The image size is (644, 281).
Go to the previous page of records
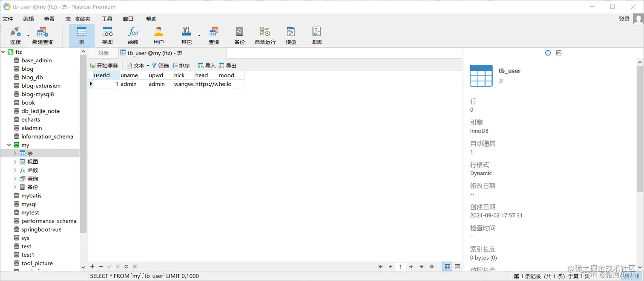pyautogui.click(x=390, y=267)
